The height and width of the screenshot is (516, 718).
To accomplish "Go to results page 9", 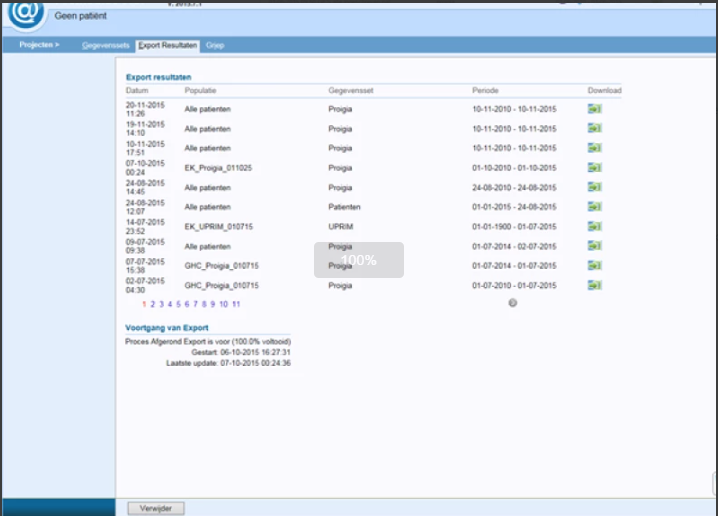I will click(x=212, y=304).
